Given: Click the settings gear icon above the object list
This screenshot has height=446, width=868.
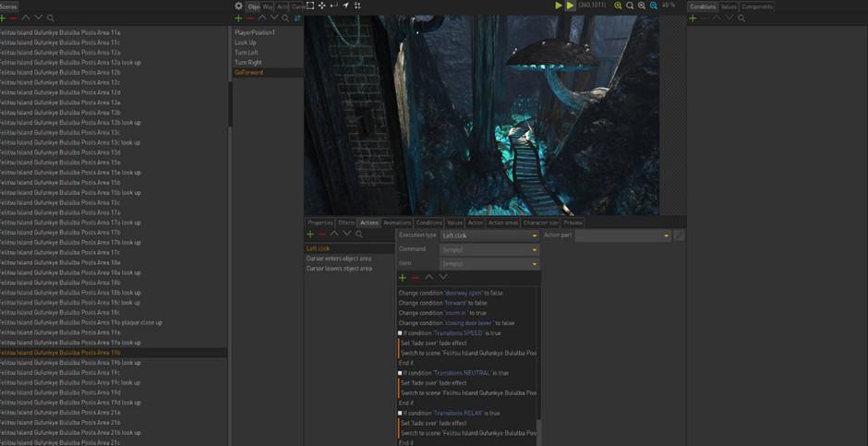Looking at the screenshot, I should tap(238, 6).
